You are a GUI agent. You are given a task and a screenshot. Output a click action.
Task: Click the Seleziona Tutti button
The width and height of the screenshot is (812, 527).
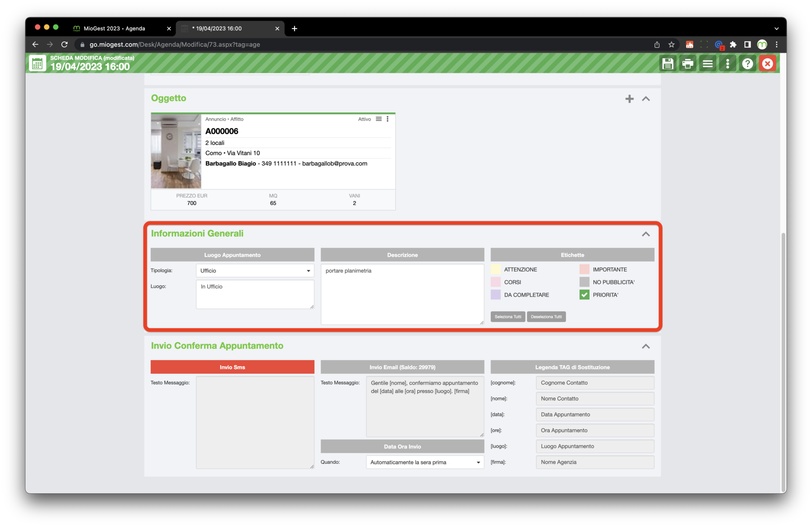point(508,317)
